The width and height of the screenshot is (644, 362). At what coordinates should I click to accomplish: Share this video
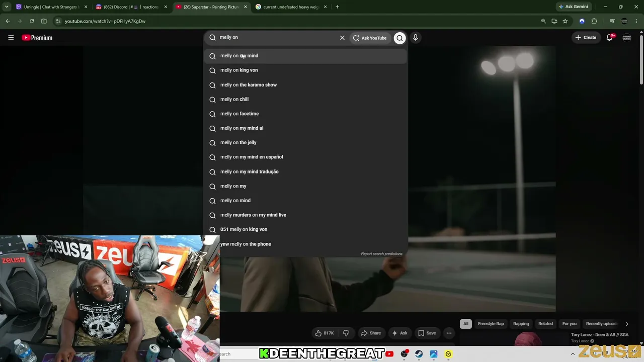click(x=371, y=333)
